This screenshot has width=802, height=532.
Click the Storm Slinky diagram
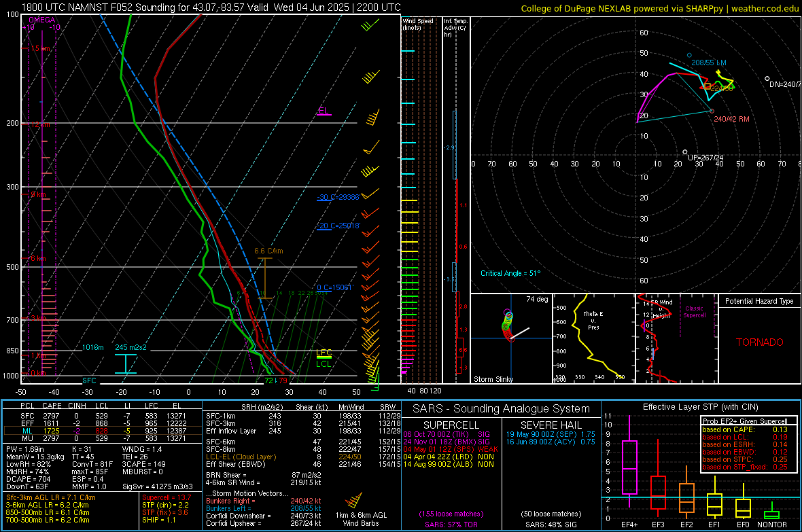511,338
